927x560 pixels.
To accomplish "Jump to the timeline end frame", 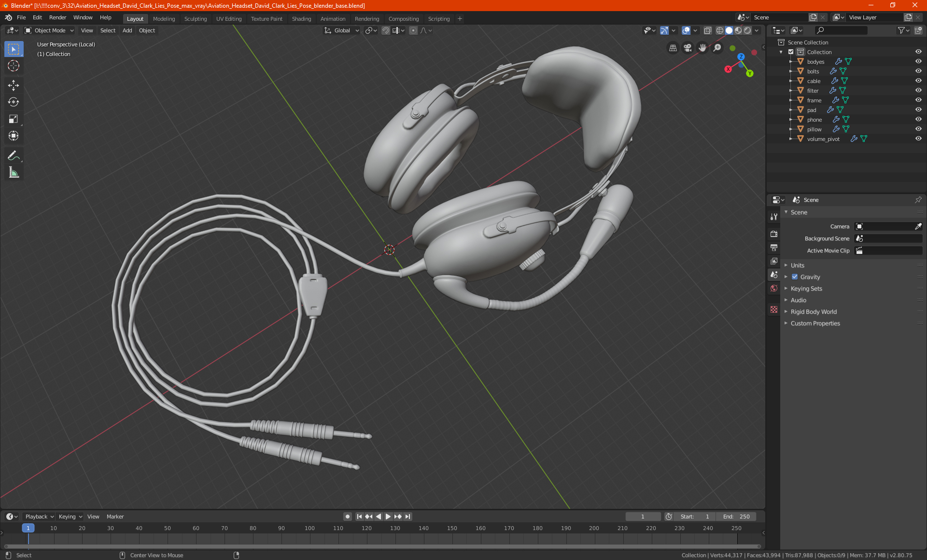I will tap(407, 517).
